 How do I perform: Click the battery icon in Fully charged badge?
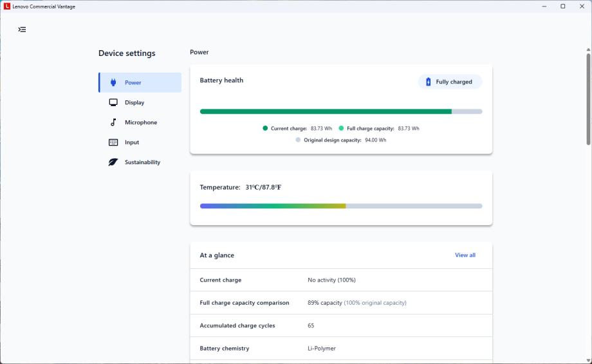(429, 82)
